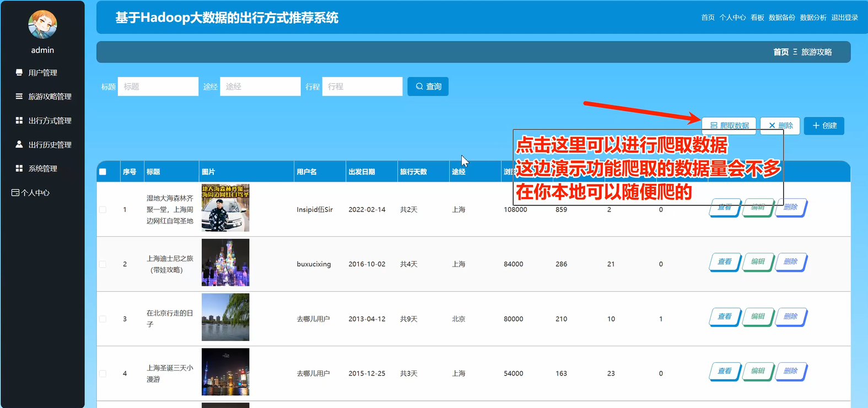
Task: Click the 爬取数据 button
Action: tap(729, 126)
